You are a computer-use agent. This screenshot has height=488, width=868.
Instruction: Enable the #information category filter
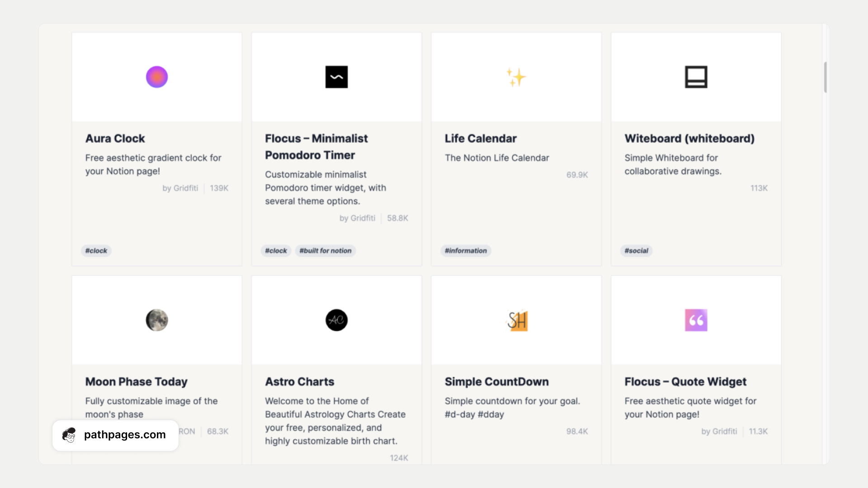tap(466, 250)
